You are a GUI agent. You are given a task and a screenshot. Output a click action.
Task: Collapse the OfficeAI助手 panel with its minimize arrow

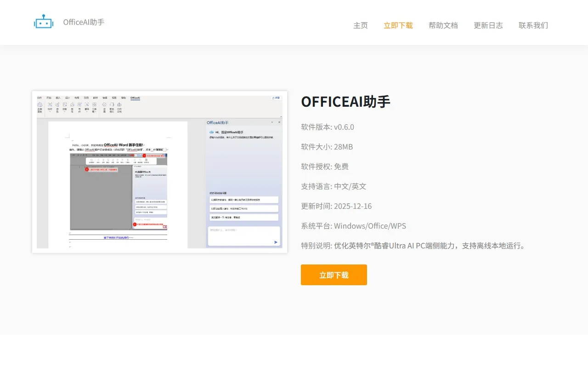coord(272,122)
